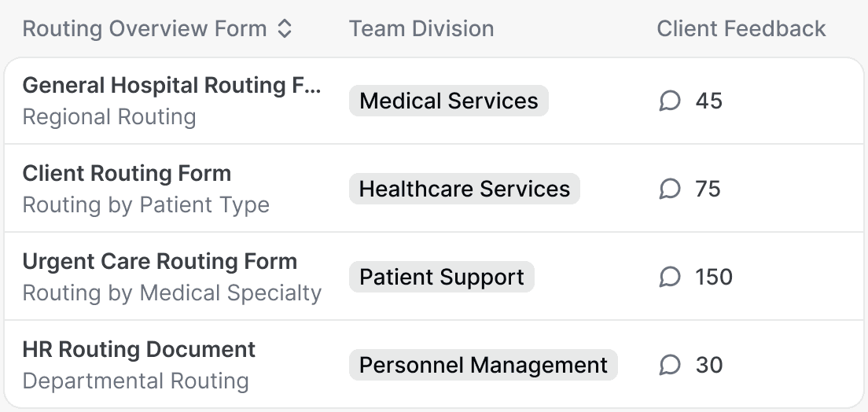Click the Team Division column header
Image resolution: width=868 pixels, height=412 pixels.
coord(421,29)
